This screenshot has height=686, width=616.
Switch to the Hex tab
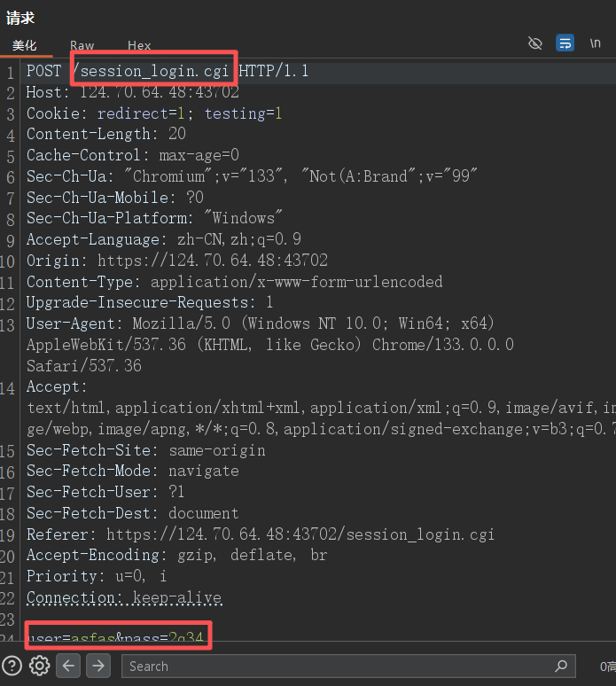click(x=139, y=45)
